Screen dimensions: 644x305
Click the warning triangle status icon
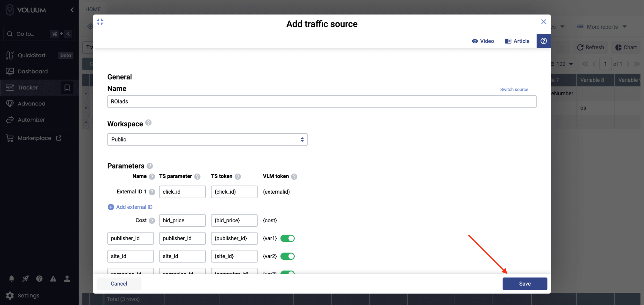tap(53, 279)
